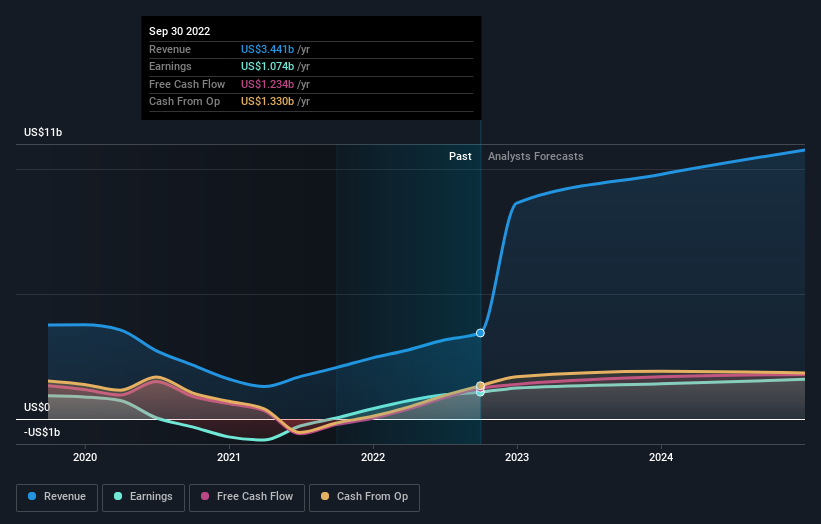Image resolution: width=821 pixels, height=524 pixels.
Task: Click the 2023 x-axis label
Action: tap(517, 457)
